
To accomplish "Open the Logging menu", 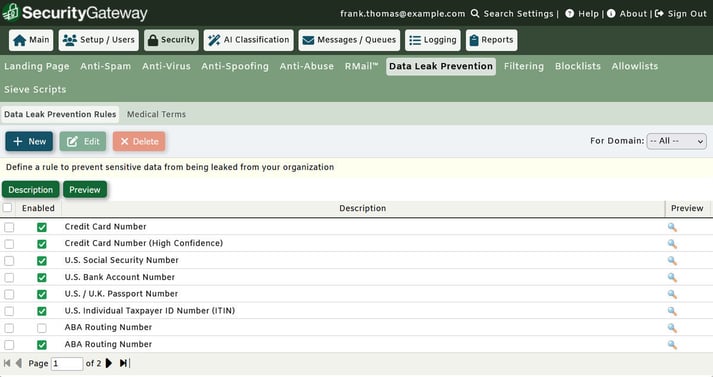I will [x=433, y=40].
